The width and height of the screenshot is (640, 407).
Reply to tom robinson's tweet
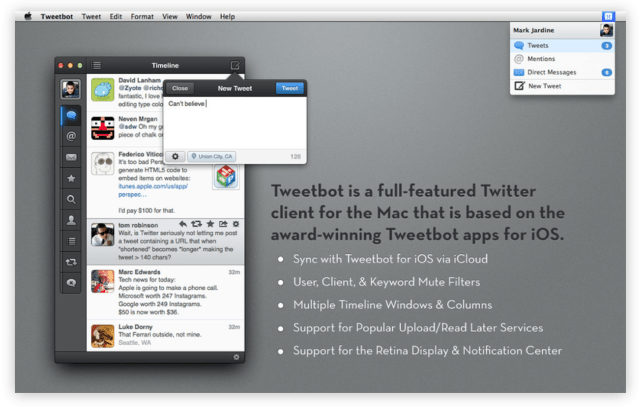point(183,224)
